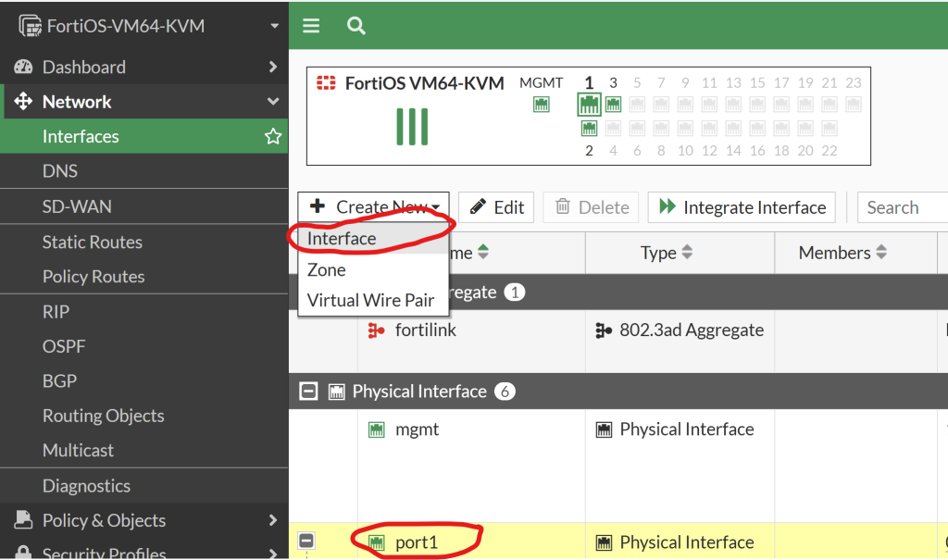Expand the Dashboard menu chevron

[273, 67]
